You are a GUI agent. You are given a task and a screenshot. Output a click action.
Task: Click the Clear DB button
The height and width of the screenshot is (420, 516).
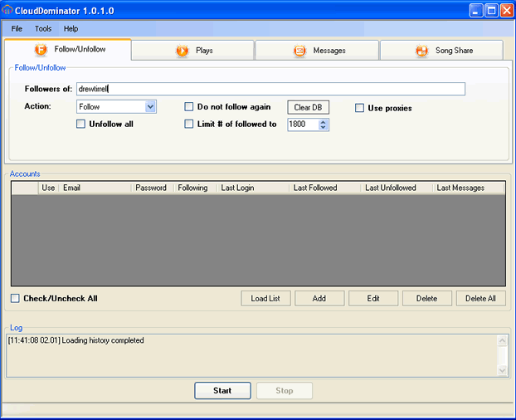[308, 107]
